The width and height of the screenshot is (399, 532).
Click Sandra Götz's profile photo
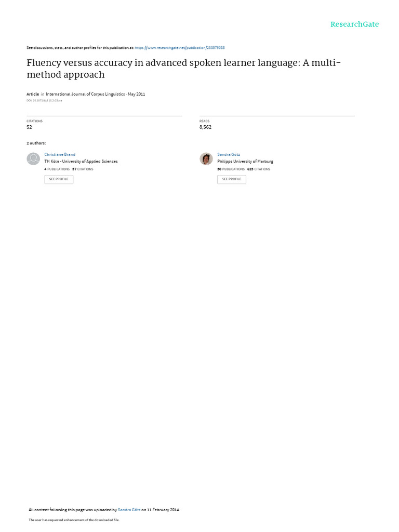pos(206,158)
